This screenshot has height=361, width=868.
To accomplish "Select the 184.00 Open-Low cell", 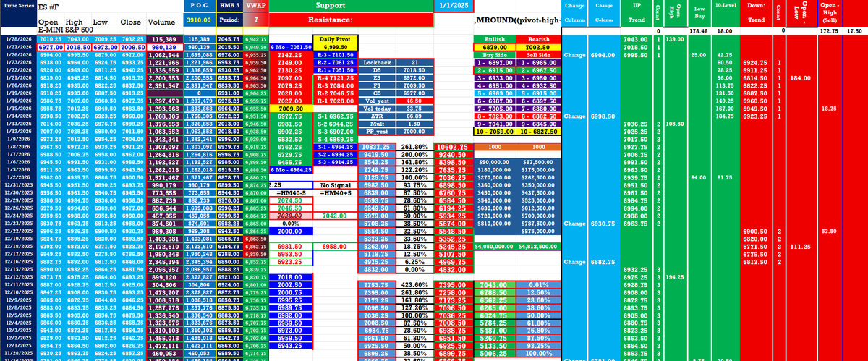I will 799,77.
